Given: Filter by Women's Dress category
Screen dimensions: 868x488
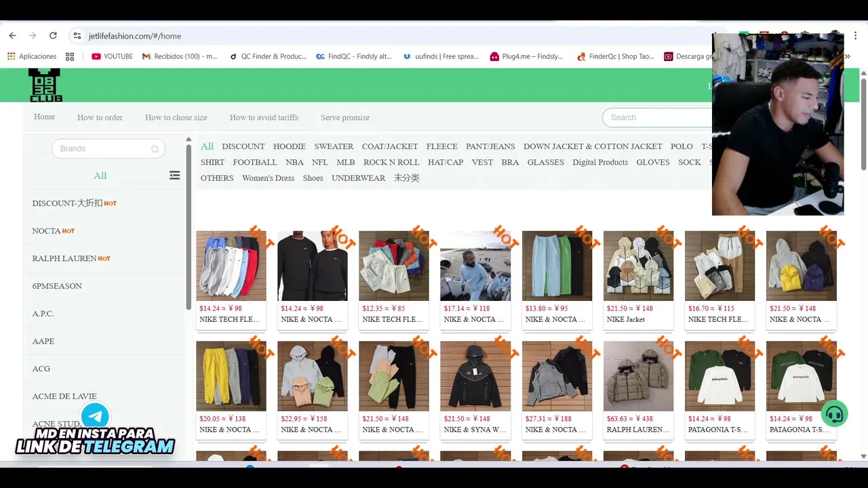Looking at the screenshot, I should (x=268, y=178).
